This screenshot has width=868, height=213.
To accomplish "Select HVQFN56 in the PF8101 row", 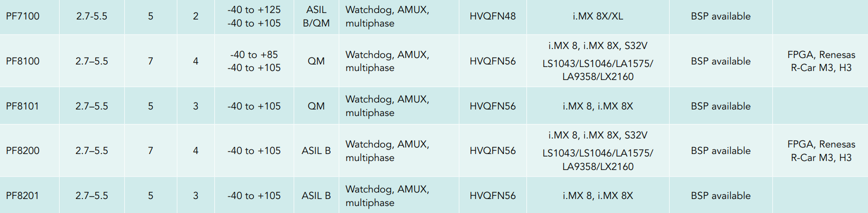I will (492, 106).
